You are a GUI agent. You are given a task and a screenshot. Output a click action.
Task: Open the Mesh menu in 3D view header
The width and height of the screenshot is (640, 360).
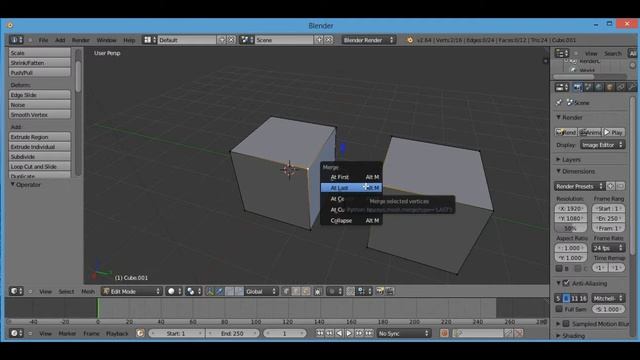tap(88, 291)
